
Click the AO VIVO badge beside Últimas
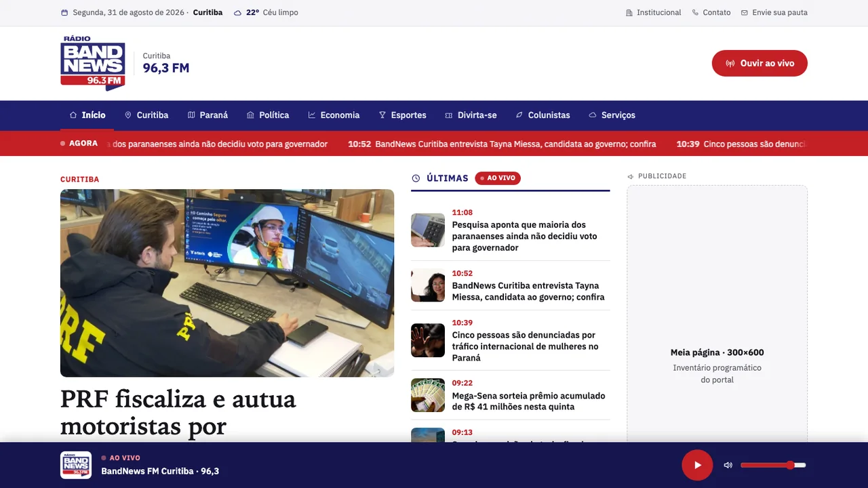[x=498, y=178]
